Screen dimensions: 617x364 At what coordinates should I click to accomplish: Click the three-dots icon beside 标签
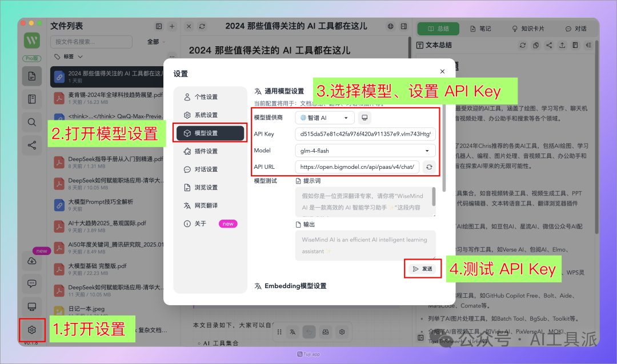coord(172,56)
